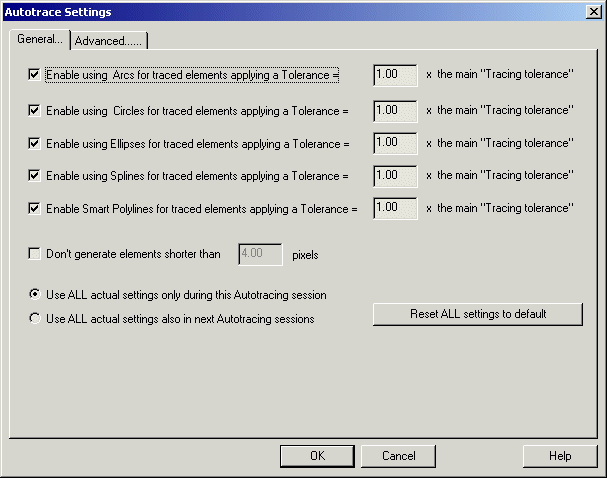Open Help for Autotrace Settings
The height and width of the screenshot is (478, 607).
pos(559,456)
